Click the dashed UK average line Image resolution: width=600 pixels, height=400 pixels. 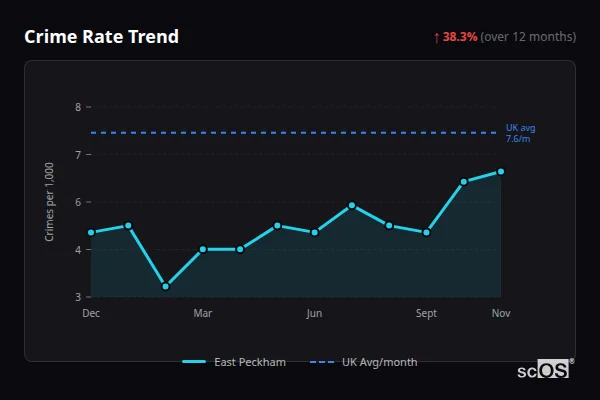pos(293,133)
